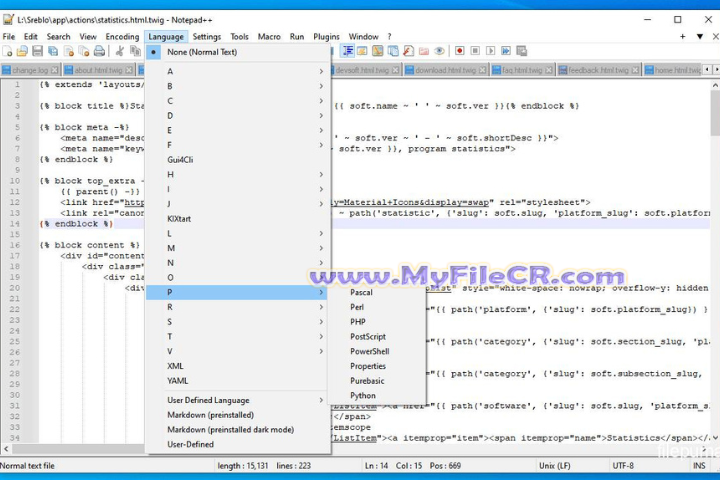The image size is (720, 480).
Task: Click the Document Map toolbar icon
Action: click(x=378, y=51)
